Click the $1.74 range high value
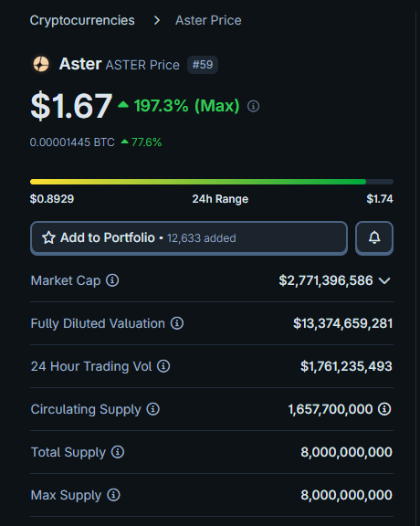The height and width of the screenshot is (526, 420). [x=380, y=199]
